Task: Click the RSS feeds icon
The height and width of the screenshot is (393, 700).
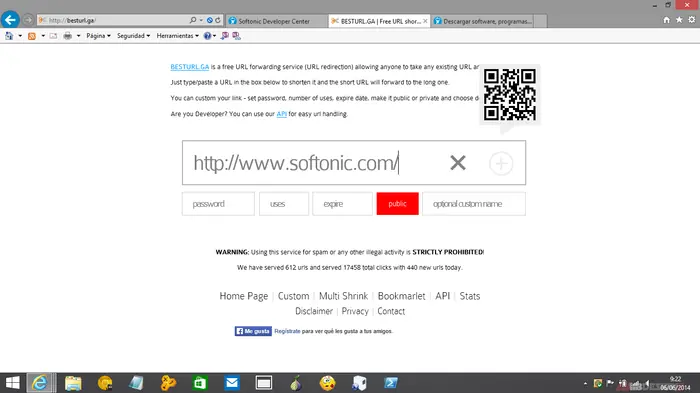Action: [32, 36]
